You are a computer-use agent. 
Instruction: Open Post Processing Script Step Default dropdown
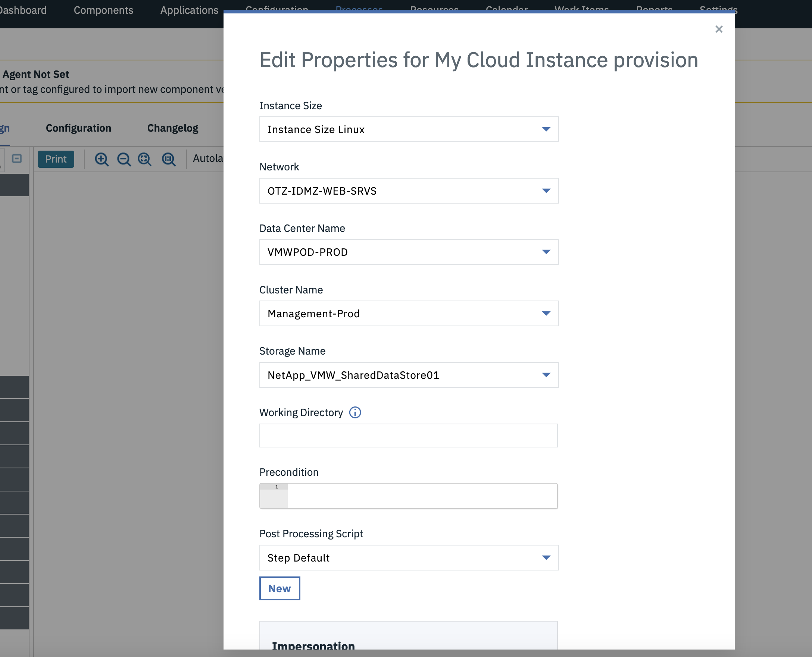[x=409, y=557]
